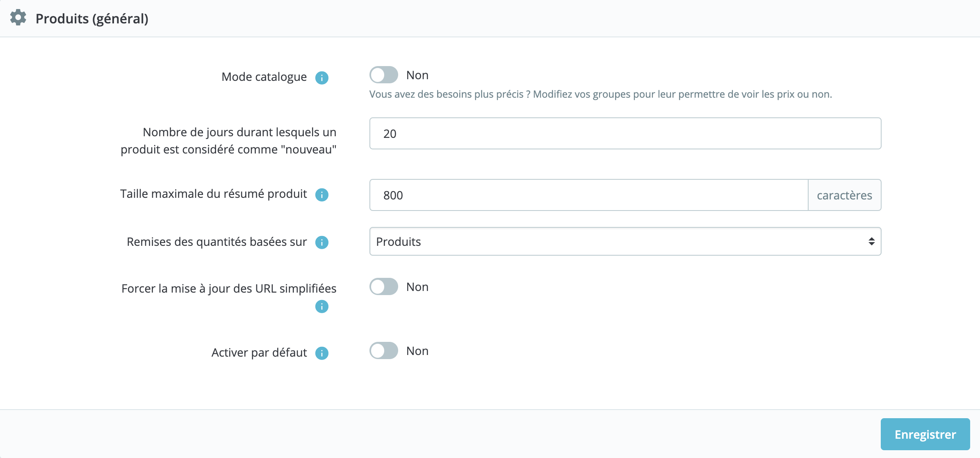Click the Non label beside Activer par défaut
The height and width of the screenshot is (458, 980).
(x=417, y=351)
